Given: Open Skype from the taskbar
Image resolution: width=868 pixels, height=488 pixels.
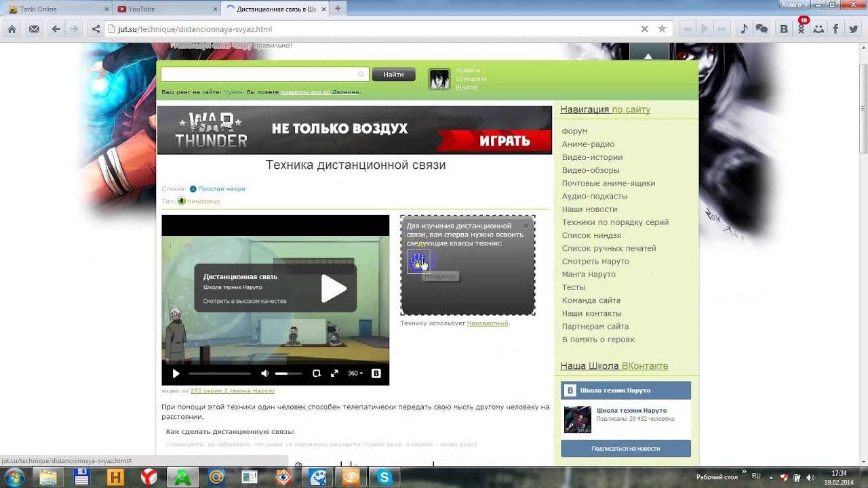Looking at the screenshot, I should [x=384, y=477].
